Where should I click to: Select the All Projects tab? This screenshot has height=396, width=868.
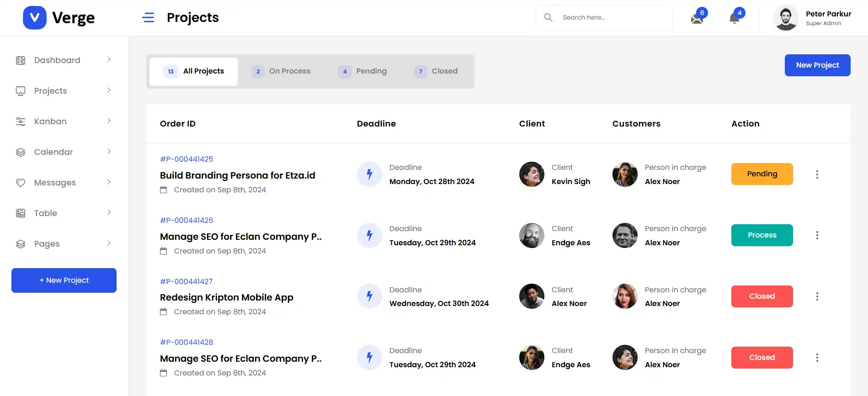click(193, 71)
